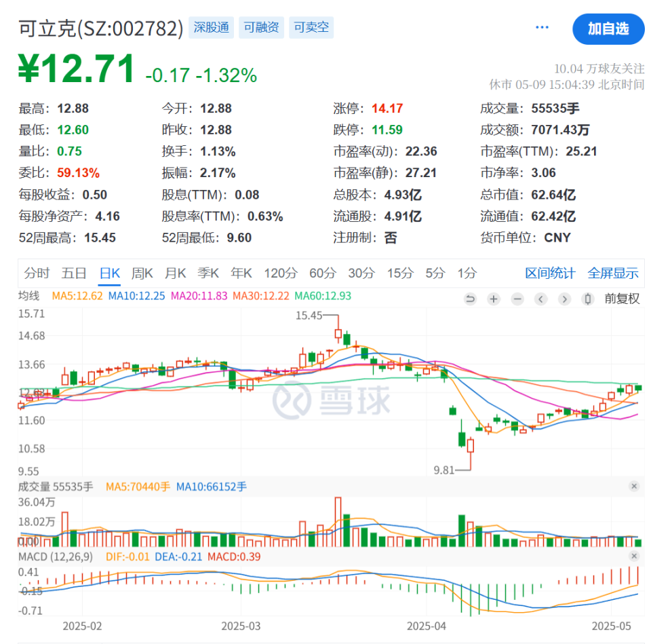Zoom in chart with plus icon
The height and width of the screenshot is (644, 651).
click(494, 299)
